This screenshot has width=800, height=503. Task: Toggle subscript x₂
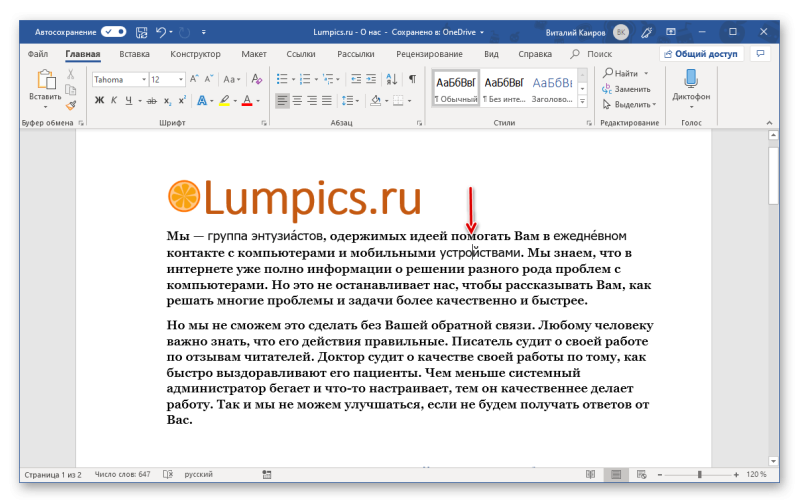pyautogui.click(x=167, y=101)
